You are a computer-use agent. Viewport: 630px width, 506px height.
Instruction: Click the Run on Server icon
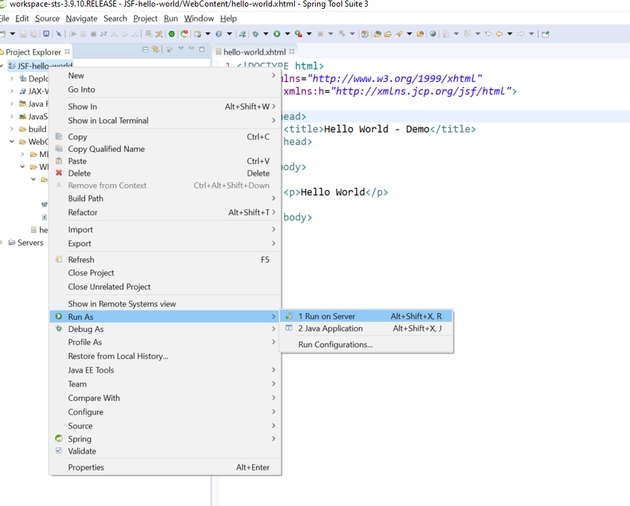[289, 316]
